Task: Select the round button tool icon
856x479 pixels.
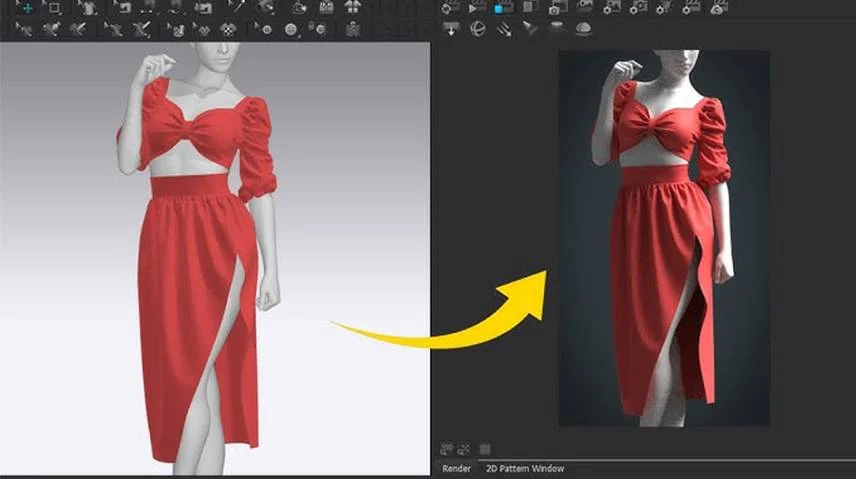Action: [x=290, y=29]
